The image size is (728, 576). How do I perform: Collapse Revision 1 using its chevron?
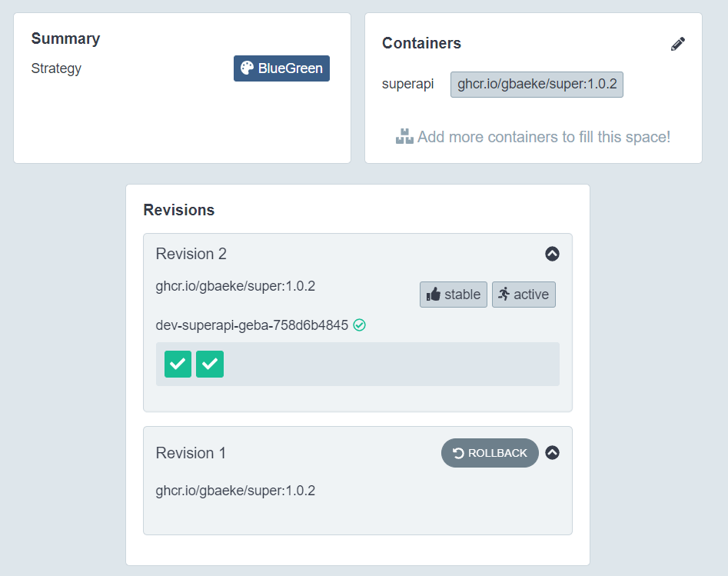(x=552, y=453)
